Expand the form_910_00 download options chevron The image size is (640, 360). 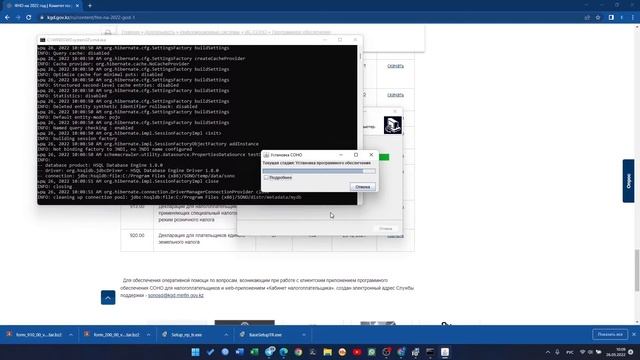(x=71, y=335)
